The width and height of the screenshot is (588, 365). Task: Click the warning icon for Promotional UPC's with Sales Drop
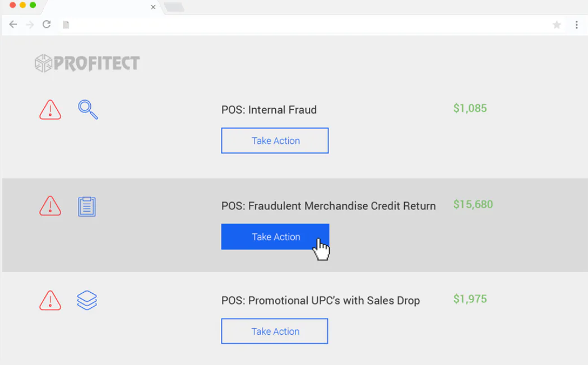point(50,301)
